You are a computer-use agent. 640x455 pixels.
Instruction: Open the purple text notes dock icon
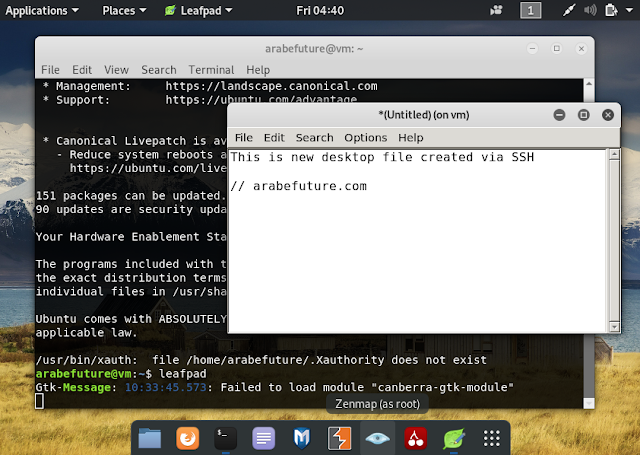tap(264, 438)
